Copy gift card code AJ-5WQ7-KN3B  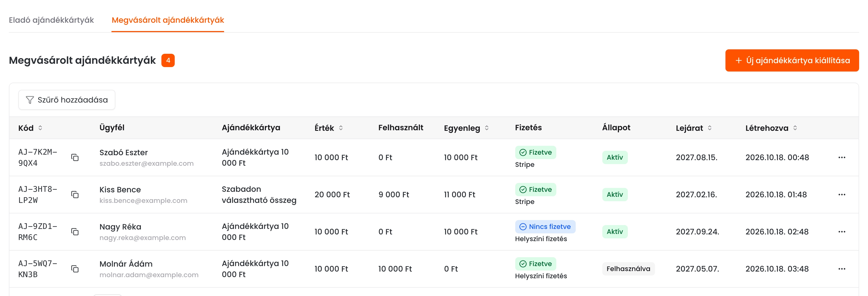tap(75, 269)
